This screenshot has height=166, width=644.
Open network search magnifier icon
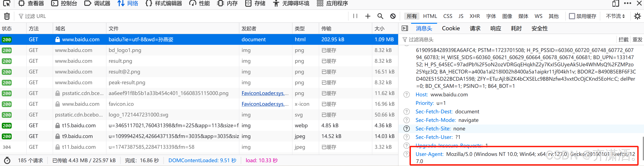pos(380,16)
